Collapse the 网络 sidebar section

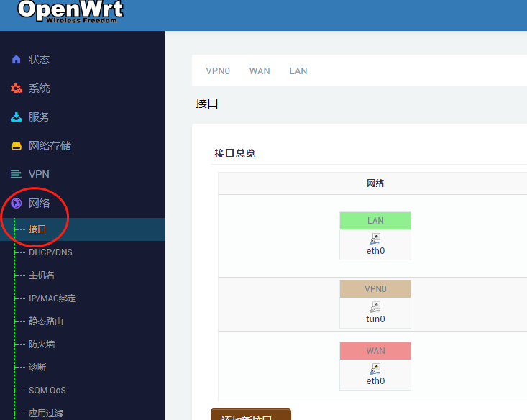(x=40, y=204)
